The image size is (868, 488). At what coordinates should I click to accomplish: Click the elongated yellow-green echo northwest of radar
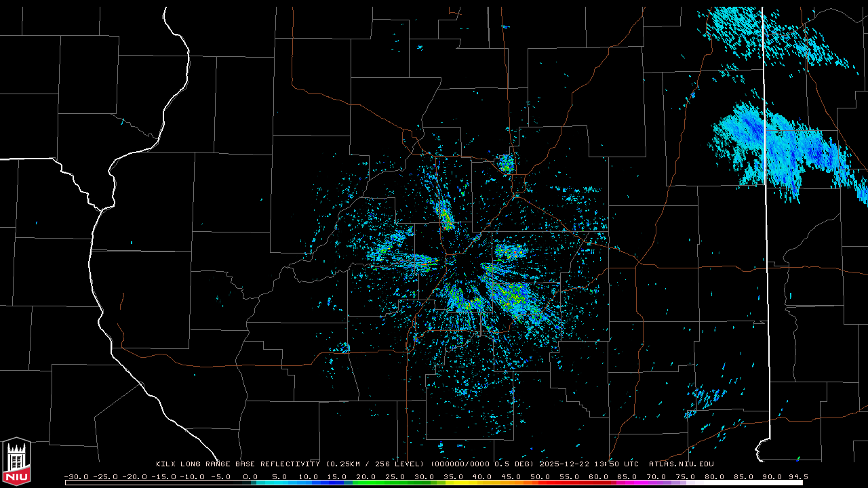tap(444, 214)
